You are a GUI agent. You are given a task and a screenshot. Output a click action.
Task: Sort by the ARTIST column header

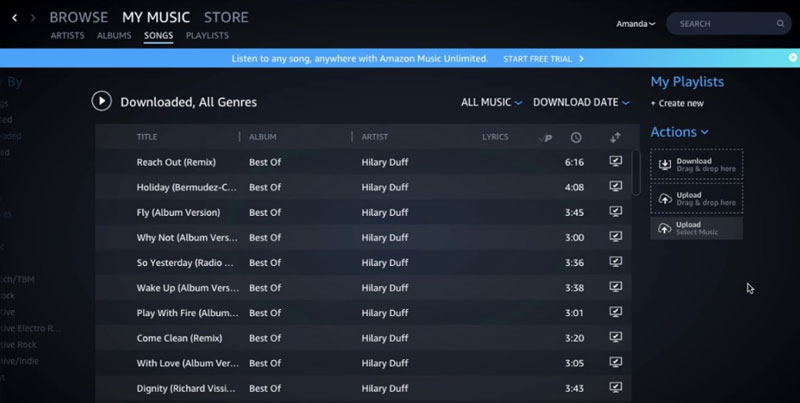(375, 137)
